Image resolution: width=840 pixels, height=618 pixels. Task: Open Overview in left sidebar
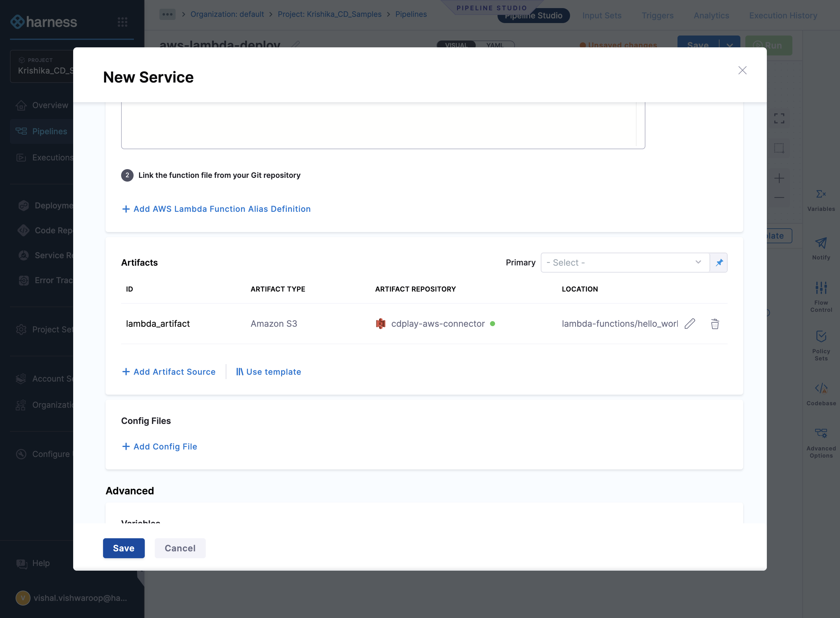[42, 105]
